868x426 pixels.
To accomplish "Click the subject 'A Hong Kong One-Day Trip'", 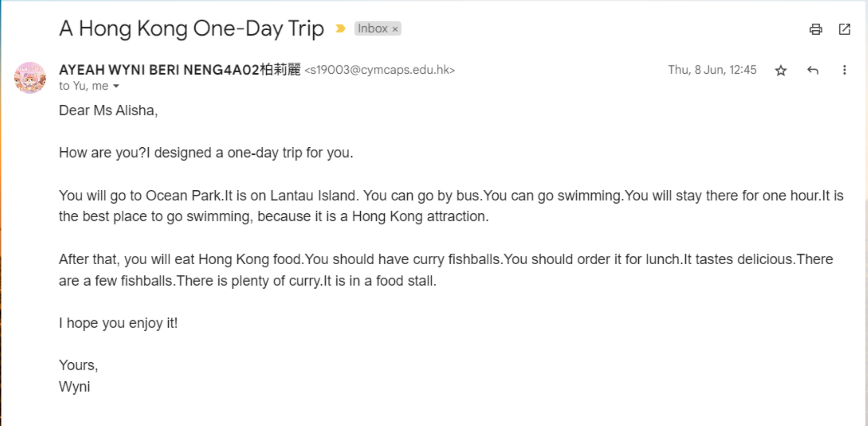I will coord(191,29).
